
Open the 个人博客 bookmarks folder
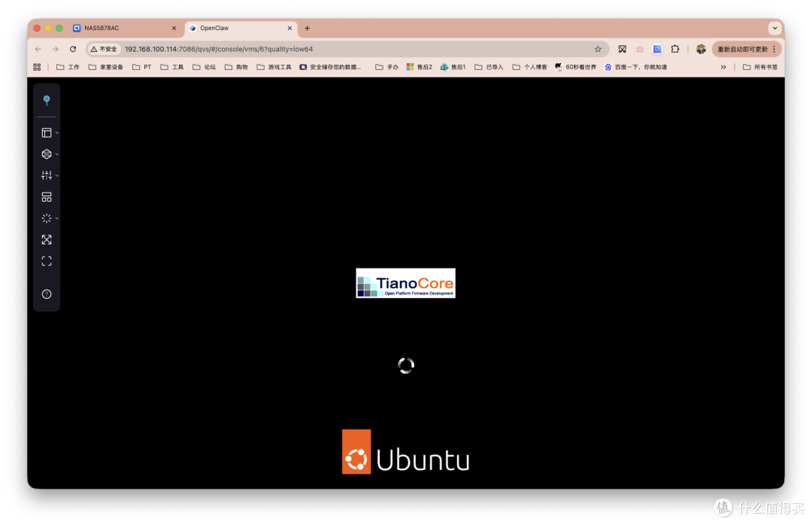tap(529, 67)
